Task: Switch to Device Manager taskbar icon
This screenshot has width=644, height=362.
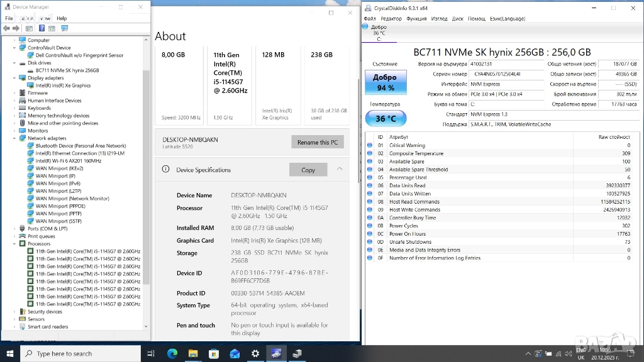Action: tap(297, 353)
